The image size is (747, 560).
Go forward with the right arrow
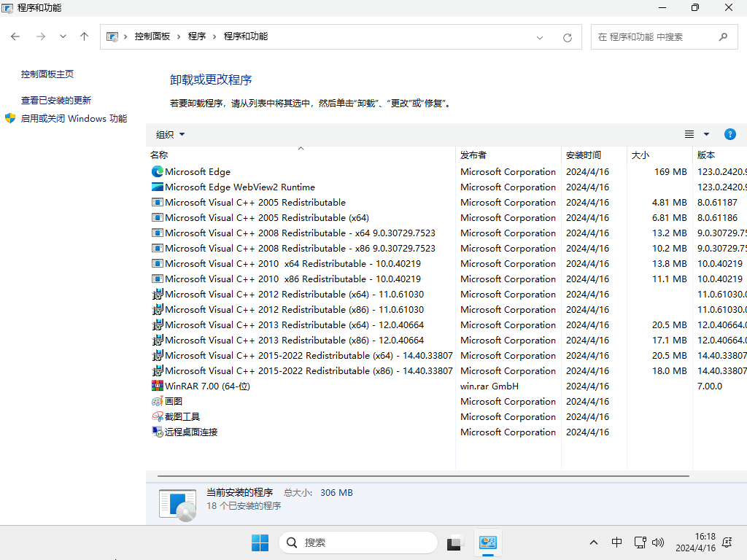pos(41,36)
